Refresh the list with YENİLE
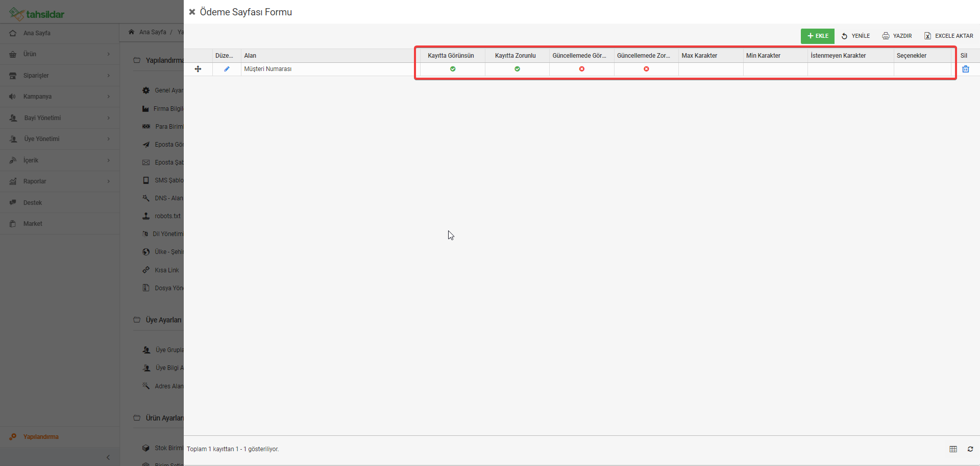980x466 pixels. (x=855, y=36)
